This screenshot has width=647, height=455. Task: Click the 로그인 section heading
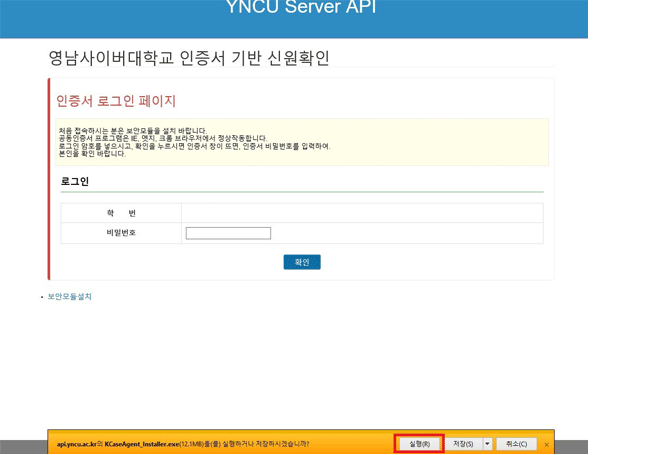[75, 181]
